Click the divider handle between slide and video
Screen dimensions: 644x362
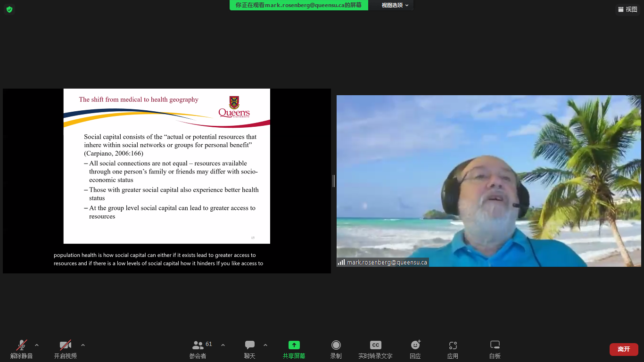click(x=334, y=181)
